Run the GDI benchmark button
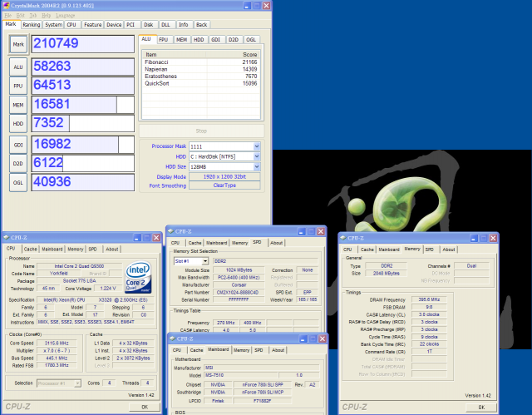This screenshot has width=532, height=415. pos(18,145)
